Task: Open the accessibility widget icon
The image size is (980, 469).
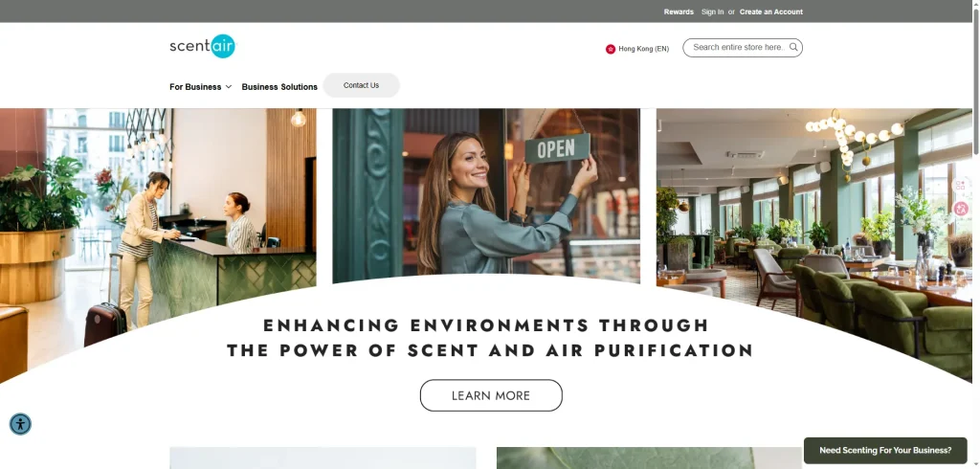Action: [20, 424]
